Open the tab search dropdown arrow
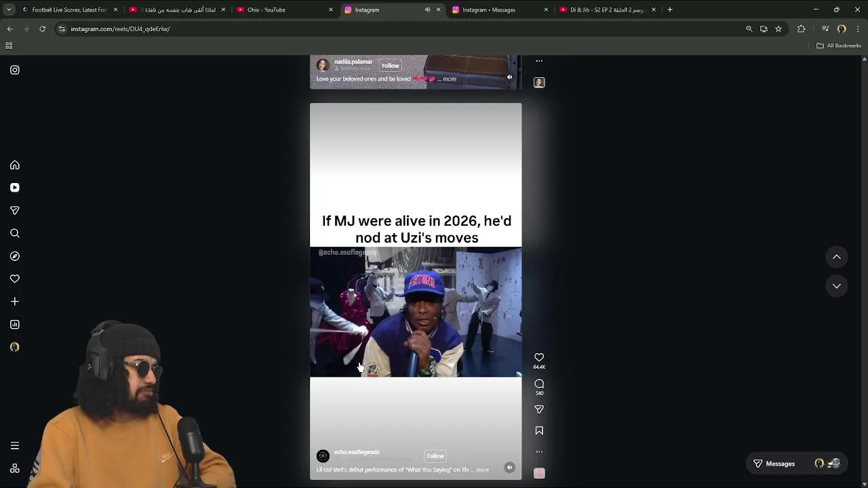Screen dimensions: 868x488 click(8, 9)
